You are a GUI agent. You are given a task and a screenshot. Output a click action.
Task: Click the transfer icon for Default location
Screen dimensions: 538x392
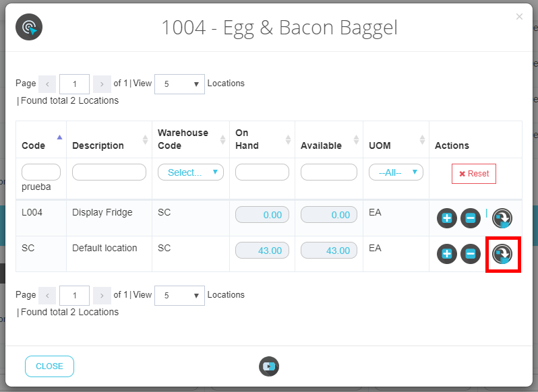[x=502, y=254]
